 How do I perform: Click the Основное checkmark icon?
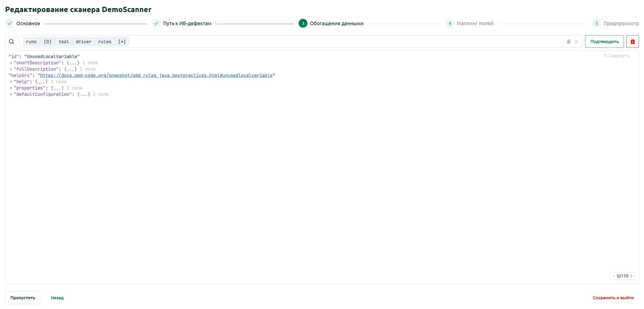click(9, 23)
